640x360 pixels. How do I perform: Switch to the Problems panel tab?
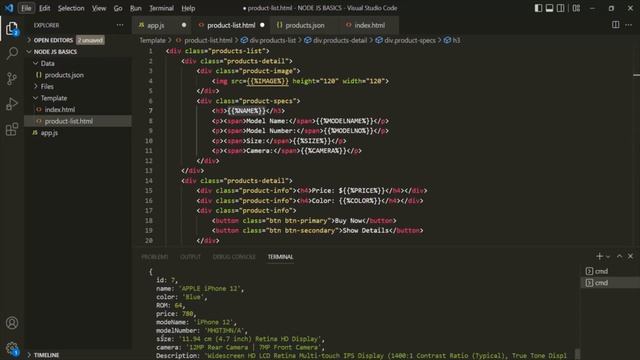tap(154, 257)
